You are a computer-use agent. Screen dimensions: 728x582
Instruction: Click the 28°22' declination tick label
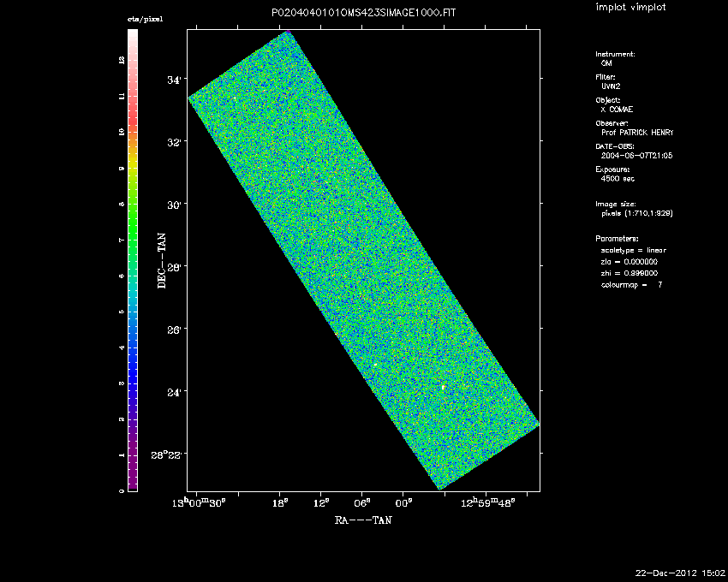tap(166, 454)
